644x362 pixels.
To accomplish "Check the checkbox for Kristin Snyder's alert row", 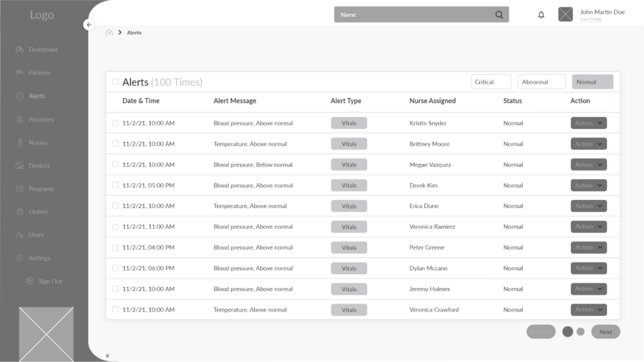I will [115, 123].
